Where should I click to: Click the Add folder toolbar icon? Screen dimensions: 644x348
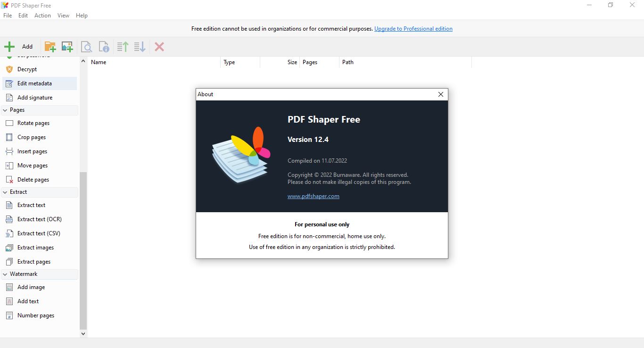click(50, 46)
